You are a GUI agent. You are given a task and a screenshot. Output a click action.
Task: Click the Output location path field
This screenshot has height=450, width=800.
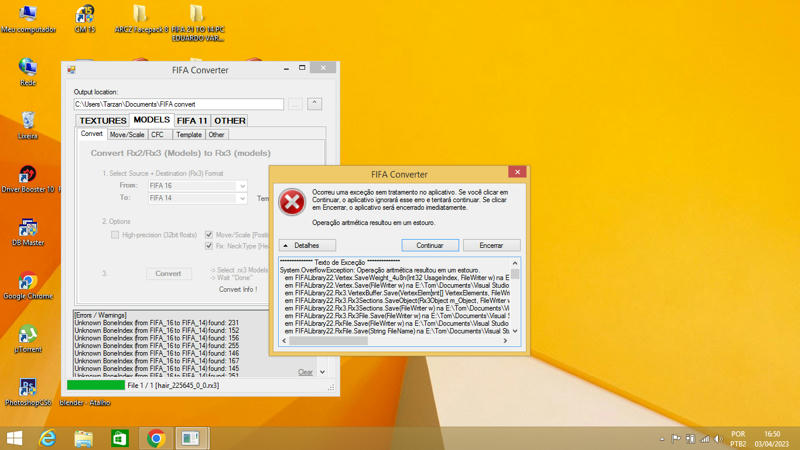(179, 104)
